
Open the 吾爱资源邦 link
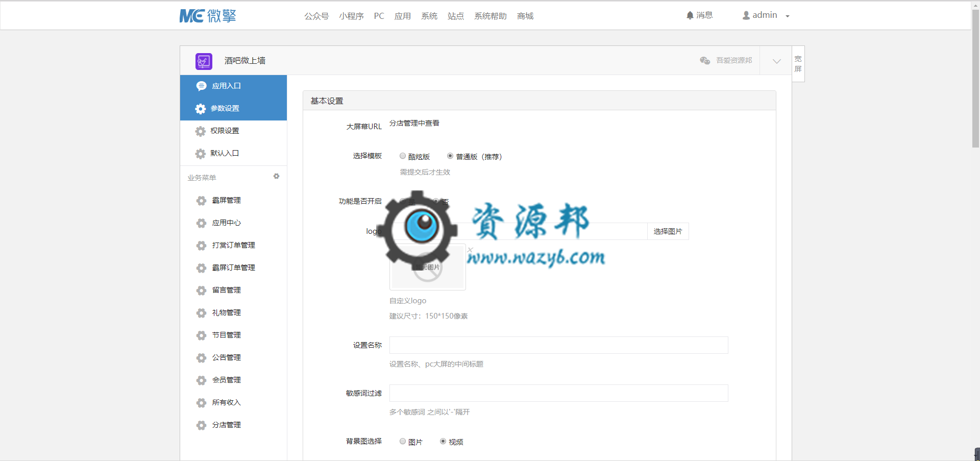(734, 60)
